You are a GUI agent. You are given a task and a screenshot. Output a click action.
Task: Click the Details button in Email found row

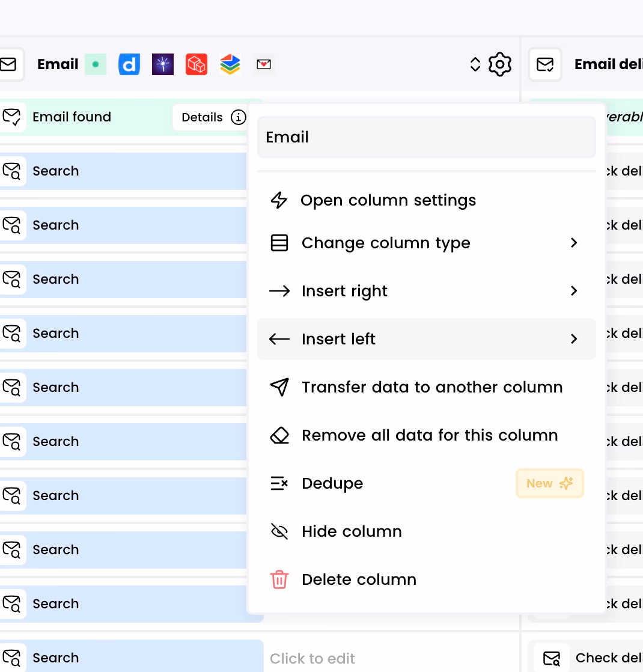[x=210, y=117]
